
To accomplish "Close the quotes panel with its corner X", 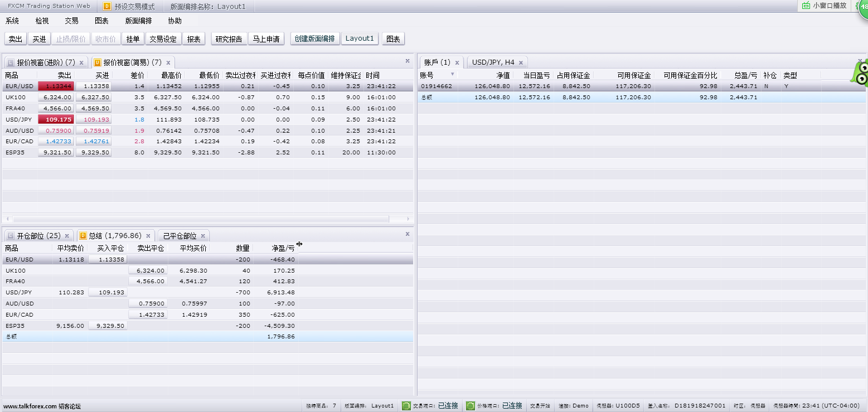I will (408, 61).
